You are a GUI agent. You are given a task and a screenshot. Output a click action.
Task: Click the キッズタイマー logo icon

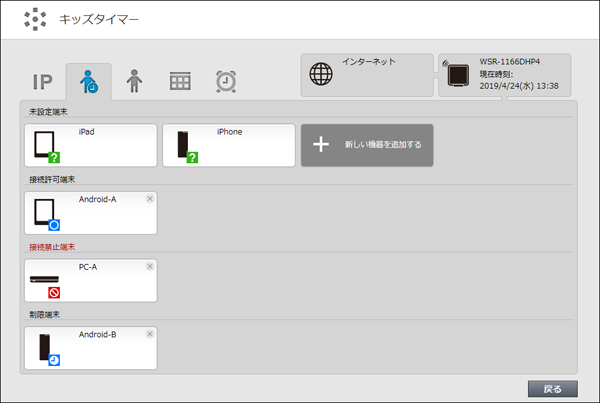(35, 19)
